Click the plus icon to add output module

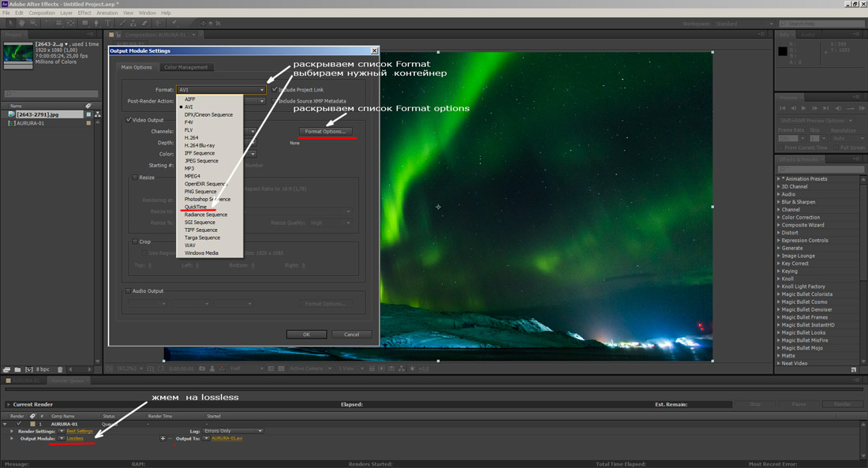coord(163,438)
